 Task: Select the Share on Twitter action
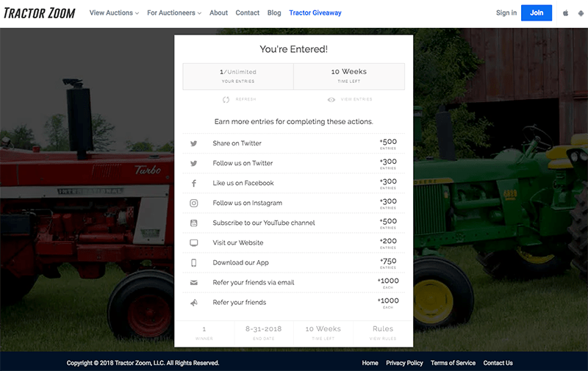(x=293, y=143)
